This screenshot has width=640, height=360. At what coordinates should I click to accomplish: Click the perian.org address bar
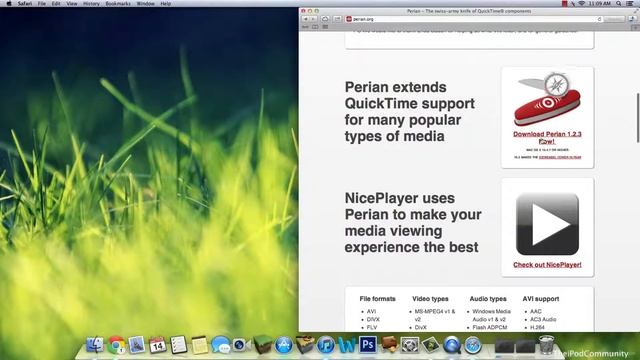click(473, 19)
